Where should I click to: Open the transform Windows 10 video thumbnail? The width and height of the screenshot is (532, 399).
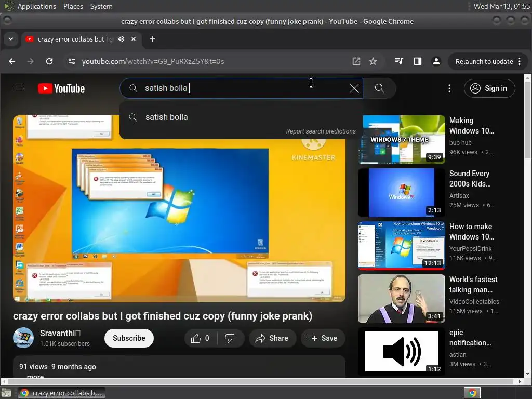click(x=402, y=245)
